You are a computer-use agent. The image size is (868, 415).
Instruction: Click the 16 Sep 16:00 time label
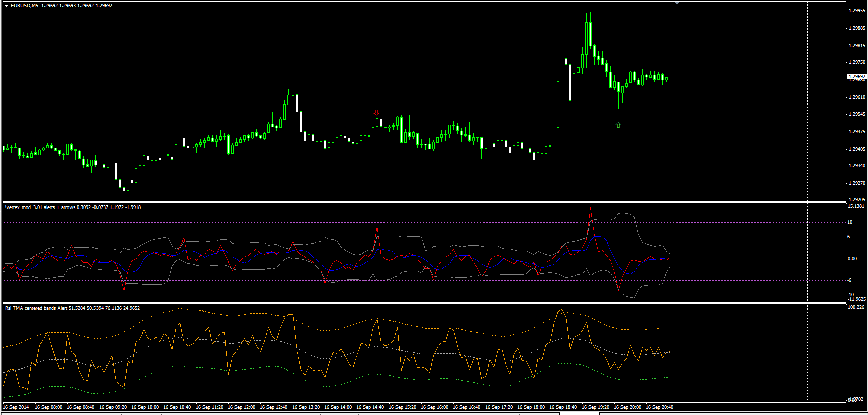[435, 407]
